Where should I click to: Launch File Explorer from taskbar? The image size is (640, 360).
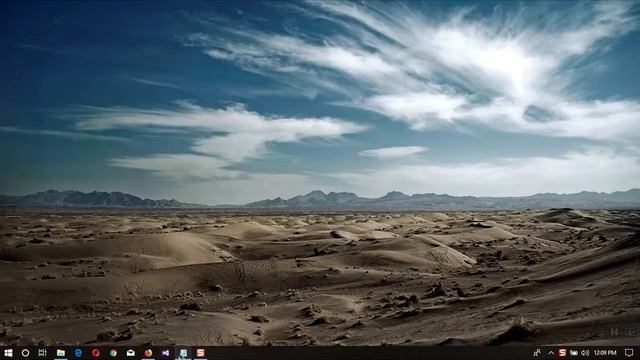click(x=60, y=353)
